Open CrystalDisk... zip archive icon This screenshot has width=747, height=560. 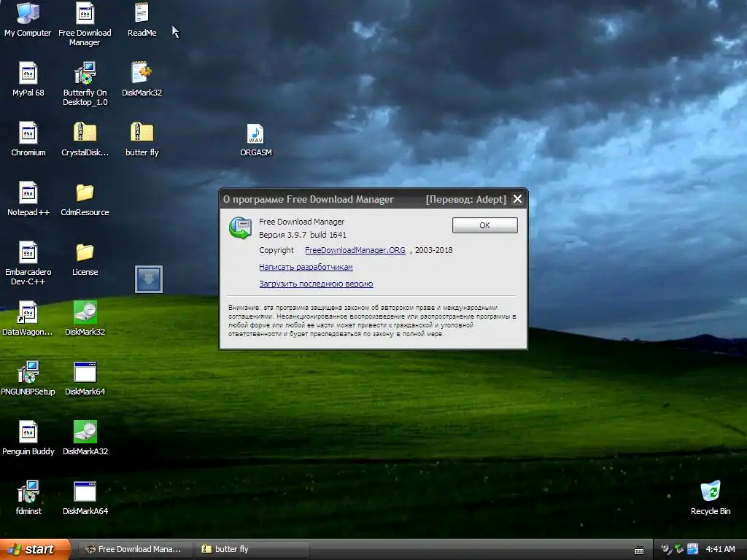coord(85,139)
